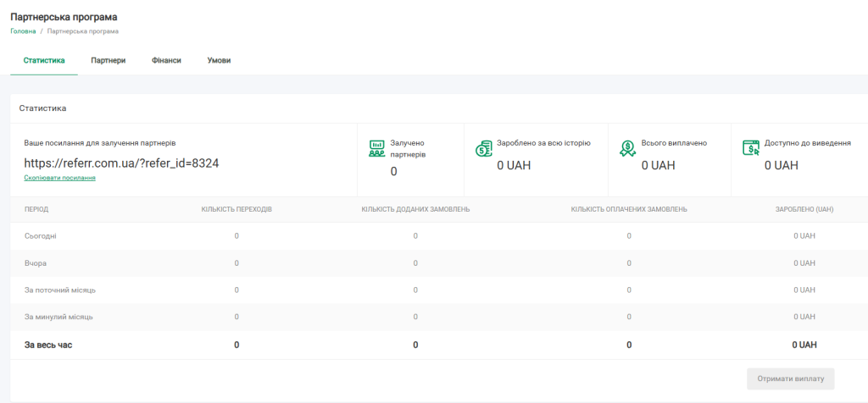
Task: Select the За весь час total row
Action: tap(48, 345)
